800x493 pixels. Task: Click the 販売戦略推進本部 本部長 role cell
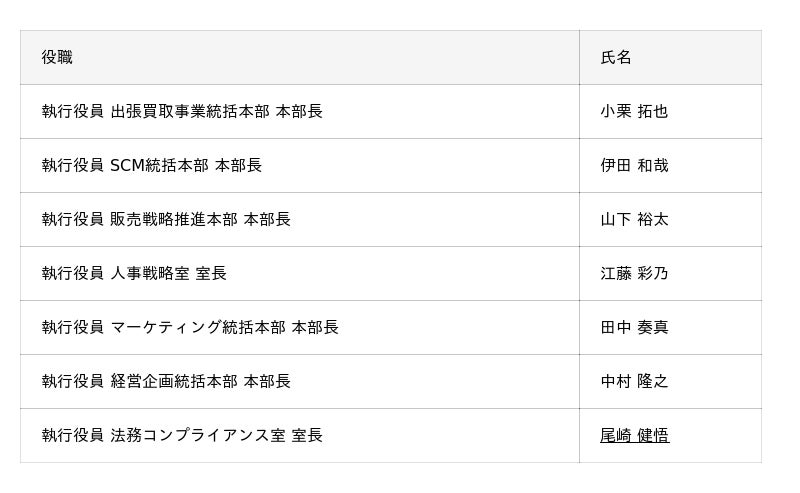(x=200, y=220)
